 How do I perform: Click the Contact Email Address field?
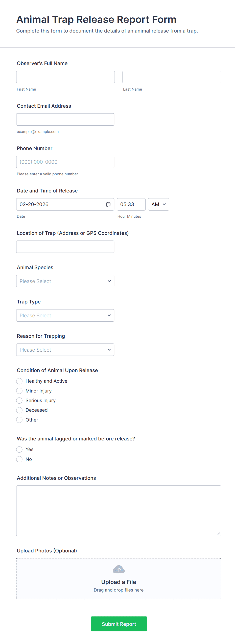click(x=65, y=119)
